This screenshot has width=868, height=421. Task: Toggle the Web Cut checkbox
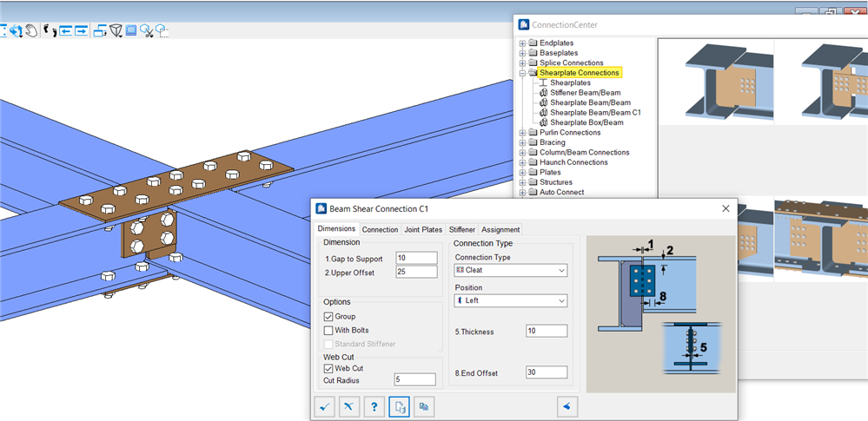click(x=328, y=368)
